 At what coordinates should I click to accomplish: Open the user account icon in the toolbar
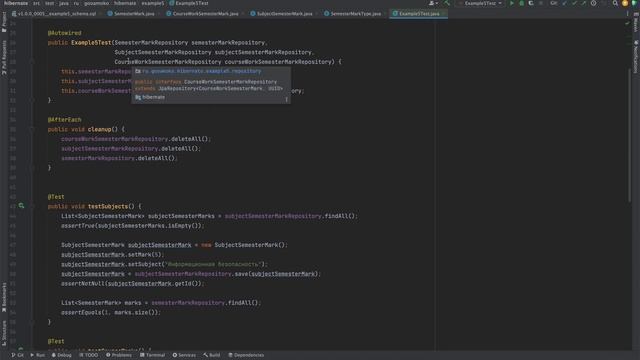433,3
